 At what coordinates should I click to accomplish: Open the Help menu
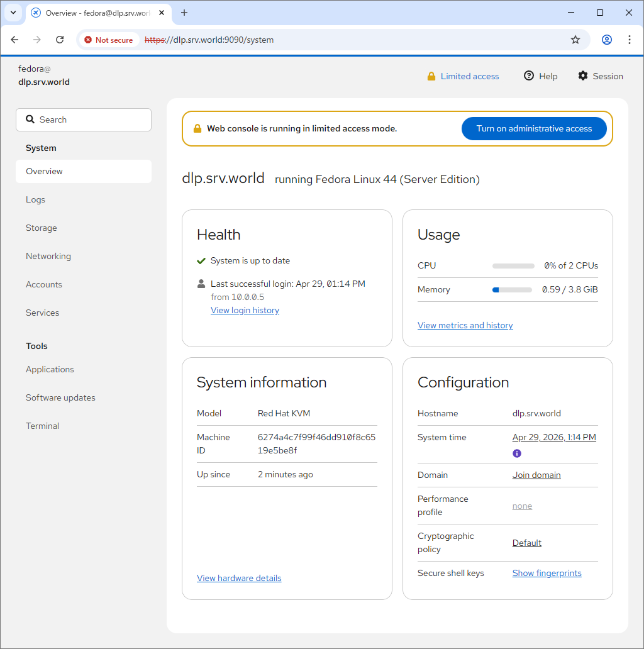pos(541,76)
